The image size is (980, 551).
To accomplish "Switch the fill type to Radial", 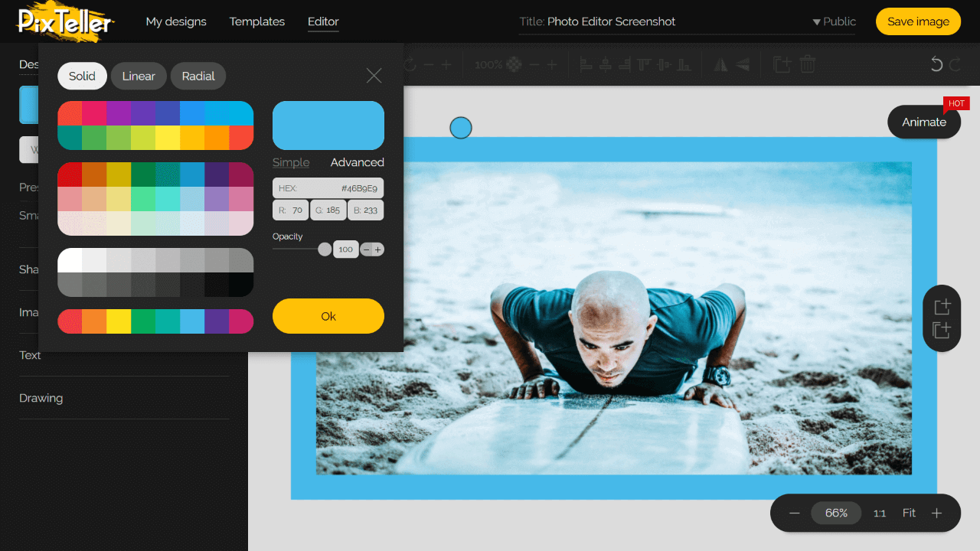I will point(198,76).
